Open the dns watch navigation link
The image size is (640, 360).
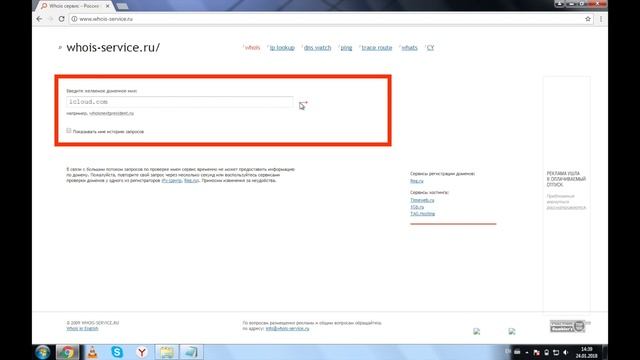pyautogui.click(x=318, y=48)
